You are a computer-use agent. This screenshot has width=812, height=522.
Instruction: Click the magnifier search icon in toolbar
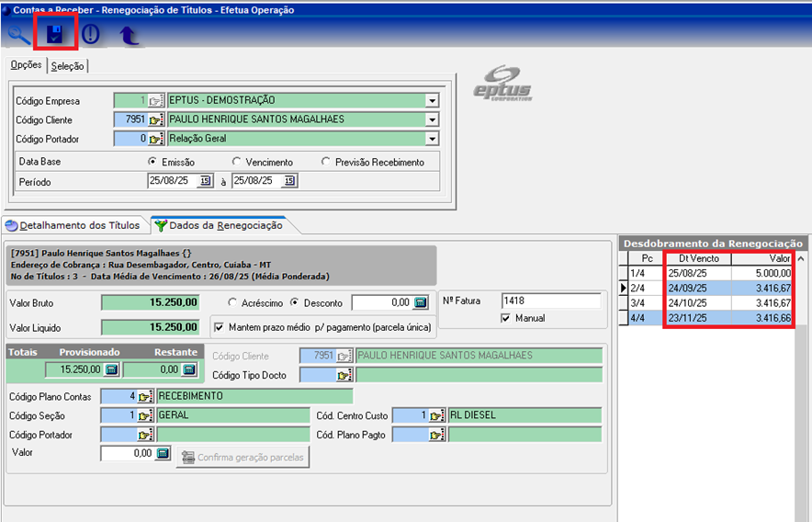click(x=18, y=35)
